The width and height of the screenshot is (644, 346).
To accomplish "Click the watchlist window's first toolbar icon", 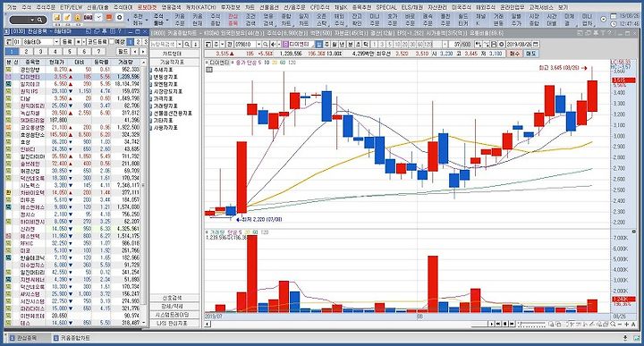I will click(x=9, y=42).
